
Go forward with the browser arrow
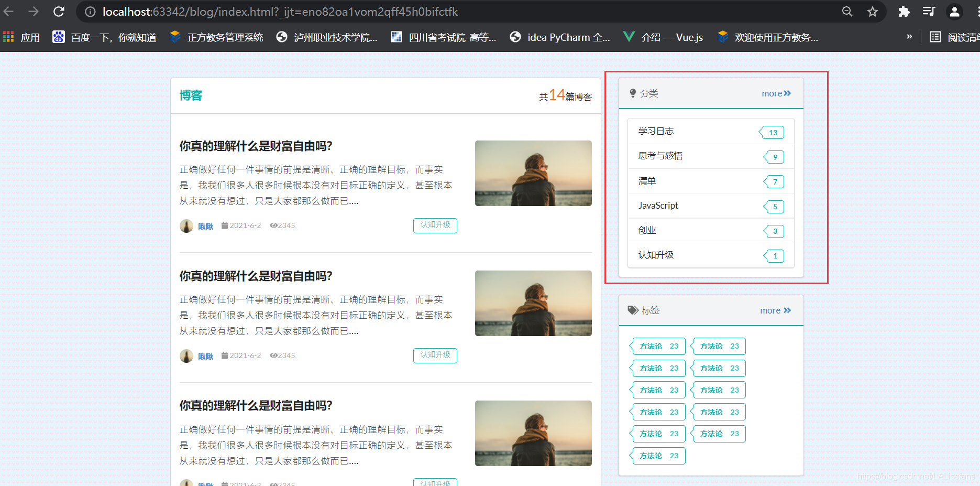(34, 12)
